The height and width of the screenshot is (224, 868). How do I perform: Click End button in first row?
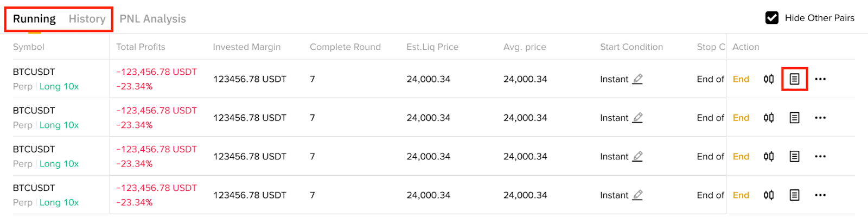click(741, 79)
